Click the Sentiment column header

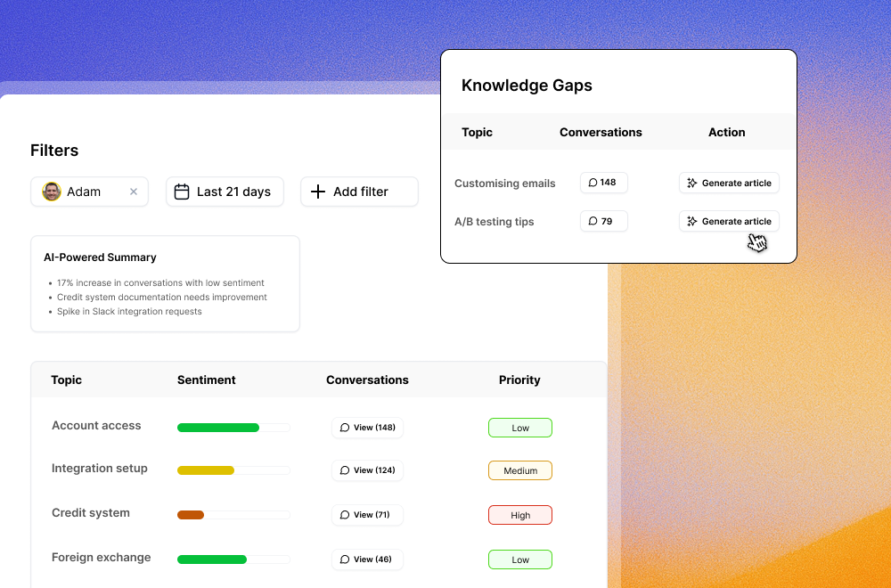tap(207, 380)
